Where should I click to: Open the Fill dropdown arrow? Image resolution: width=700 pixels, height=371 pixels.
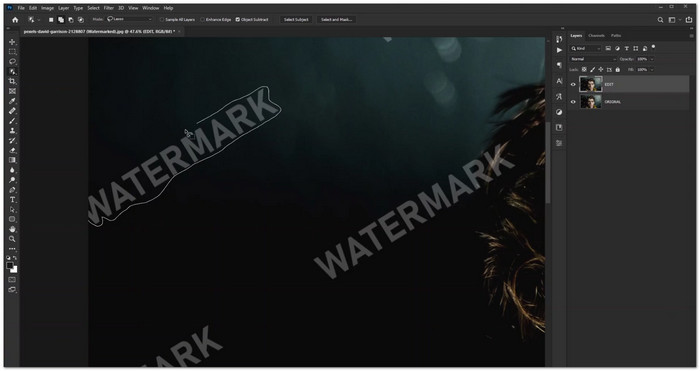[x=652, y=70]
